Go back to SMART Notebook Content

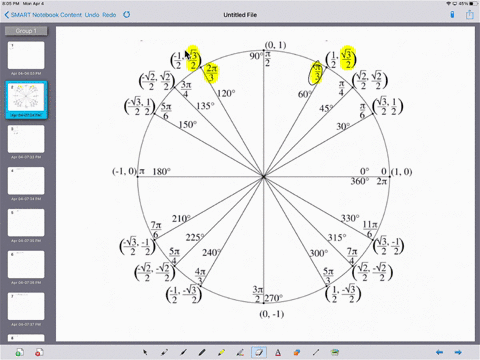46,15
